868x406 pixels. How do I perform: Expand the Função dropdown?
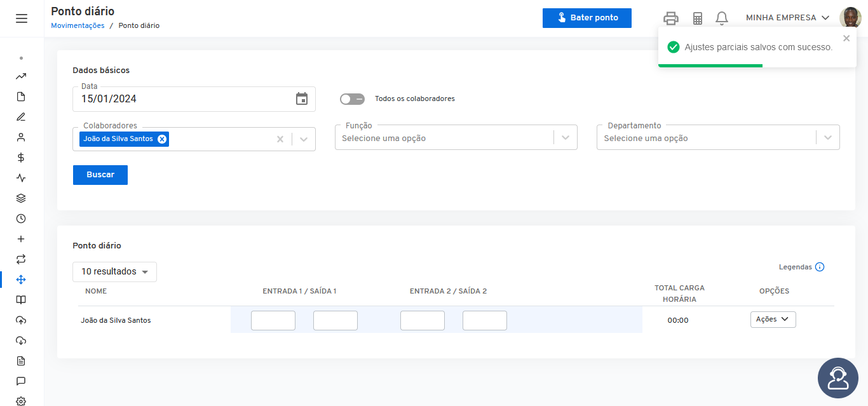coord(566,138)
